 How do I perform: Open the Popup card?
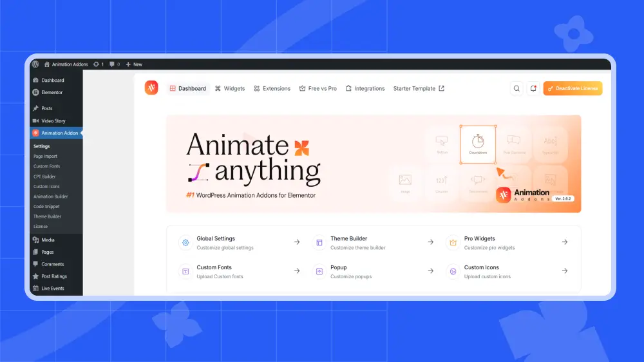pos(374,272)
